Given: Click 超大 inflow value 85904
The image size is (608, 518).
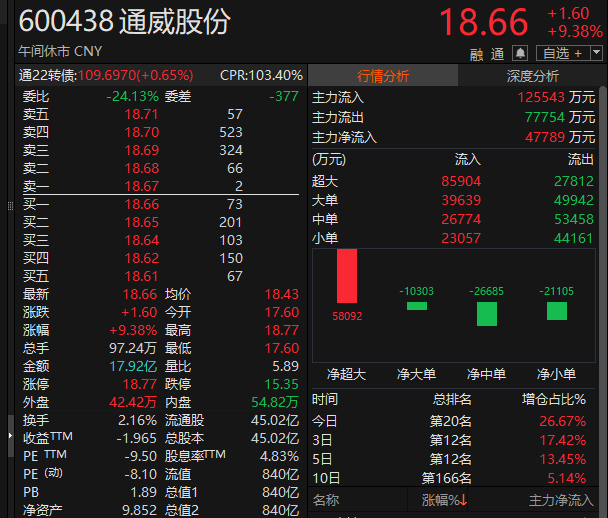Looking at the screenshot, I should [461, 181].
